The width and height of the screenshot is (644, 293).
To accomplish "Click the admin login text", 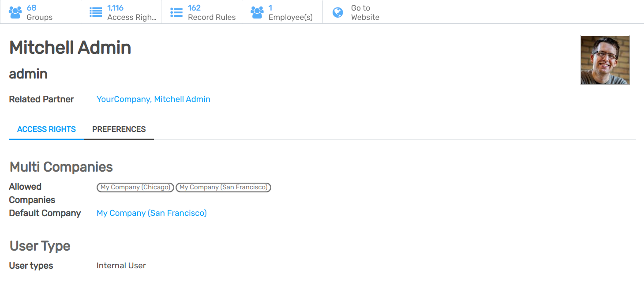I will 28,74.
